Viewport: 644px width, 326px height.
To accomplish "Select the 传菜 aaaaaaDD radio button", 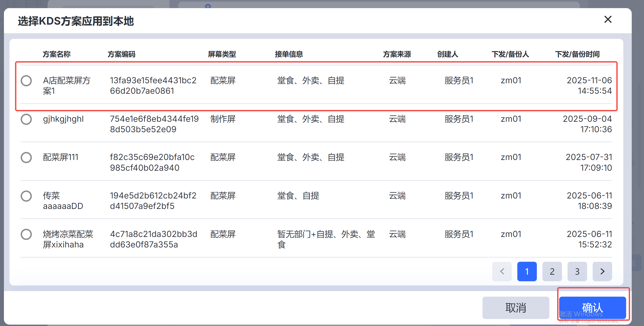I will click(x=26, y=196).
